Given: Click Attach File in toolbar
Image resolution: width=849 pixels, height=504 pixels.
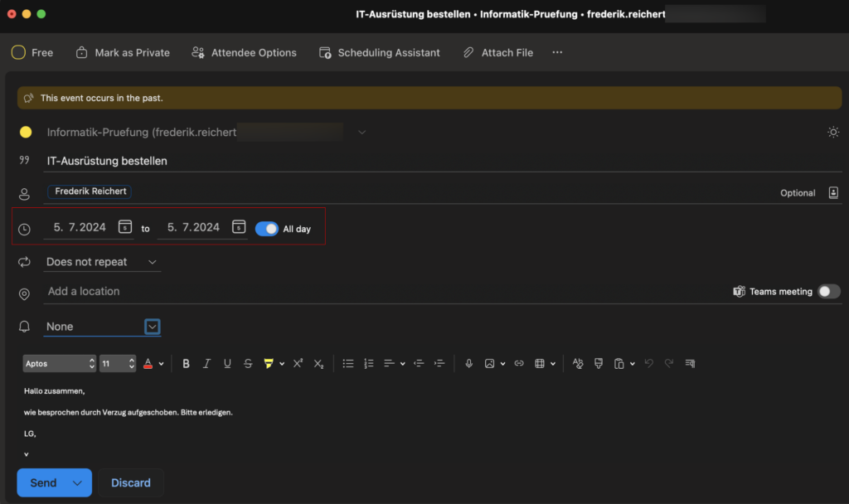Looking at the screenshot, I should (x=497, y=52).
